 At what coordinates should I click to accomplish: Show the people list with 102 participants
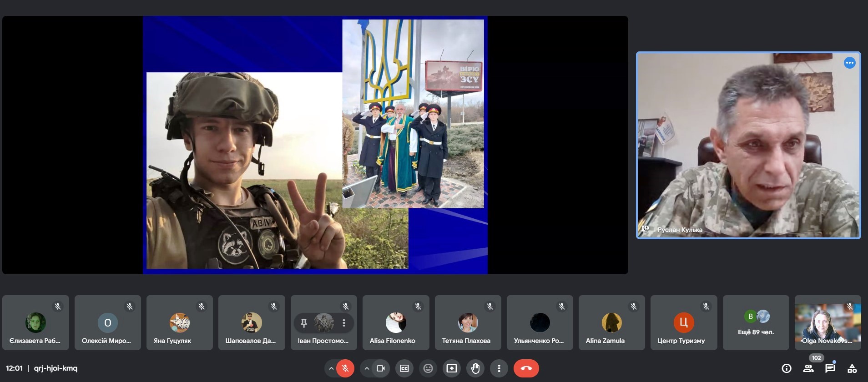808,368
